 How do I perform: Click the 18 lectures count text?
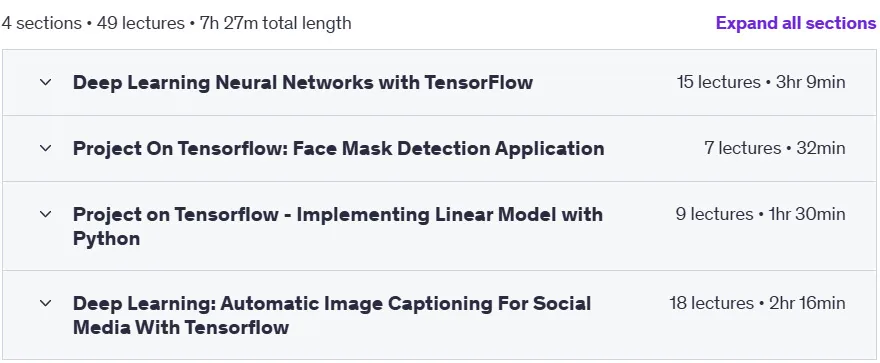(x=711, y=304)
